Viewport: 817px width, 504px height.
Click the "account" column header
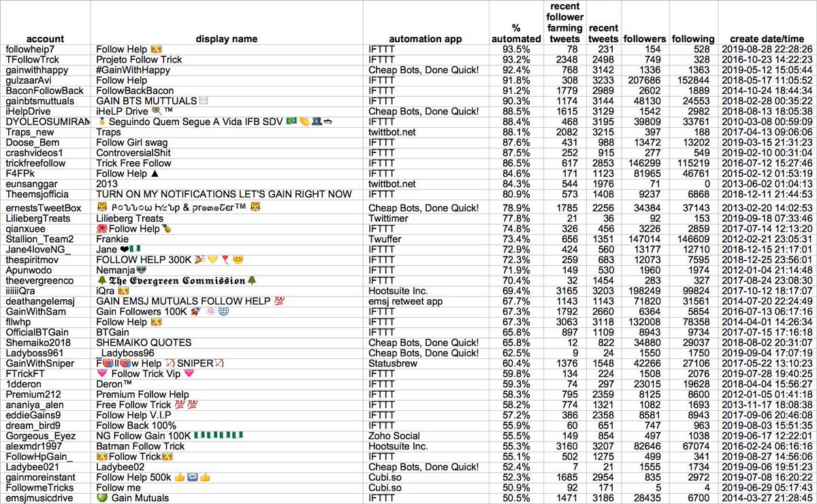46,39
